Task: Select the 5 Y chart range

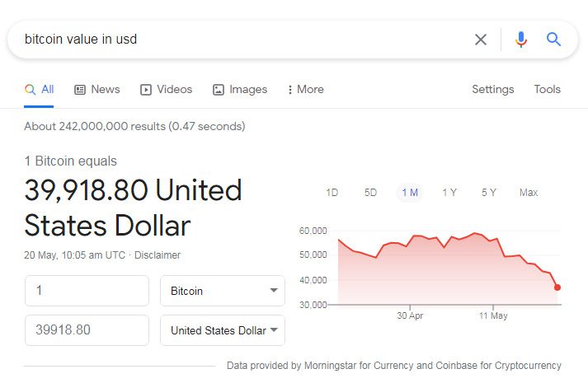Action: coord(488,193)
